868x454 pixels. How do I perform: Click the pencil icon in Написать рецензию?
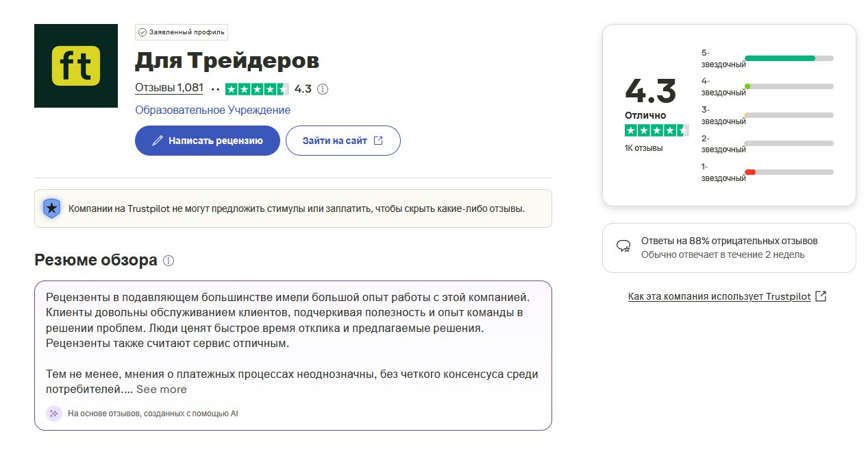[158, 141]
